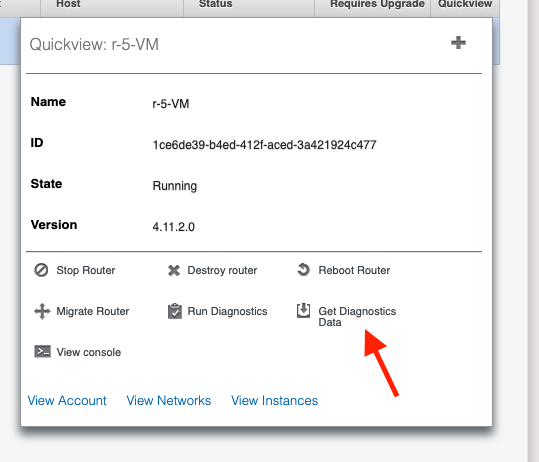The height and width of the screenshot is (462, 539).
Task: Click the Run Diagnostics clipboard icon
Action: click(x=175, y=311)
